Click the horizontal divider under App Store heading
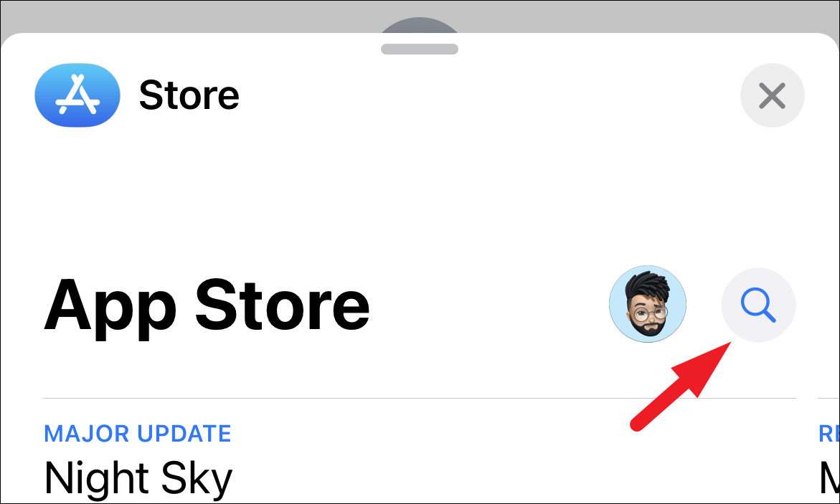The height and width of the screenshot is (504, 840). tap(420, 399)
